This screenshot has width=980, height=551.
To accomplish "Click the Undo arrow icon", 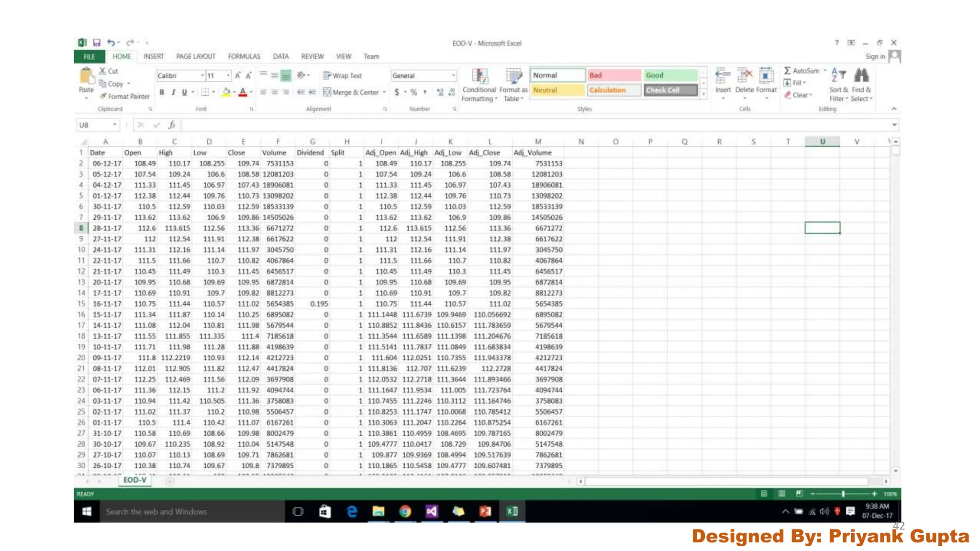I will [x=111, y=43].
